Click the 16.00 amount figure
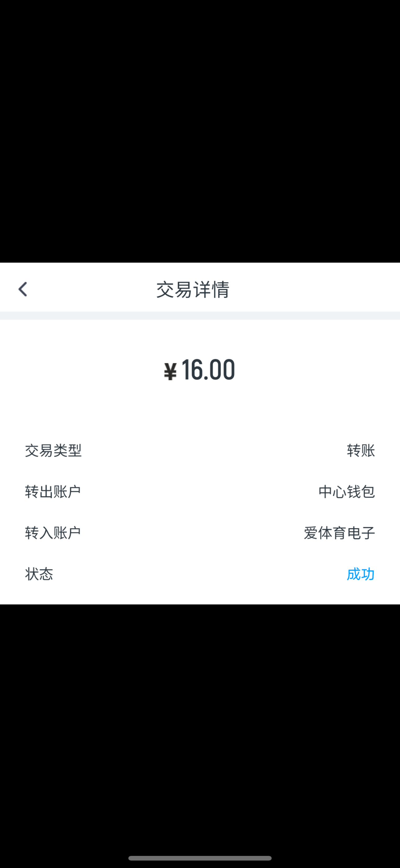The width and height of the screenshot is (400, 868). (x=208, y=370)
